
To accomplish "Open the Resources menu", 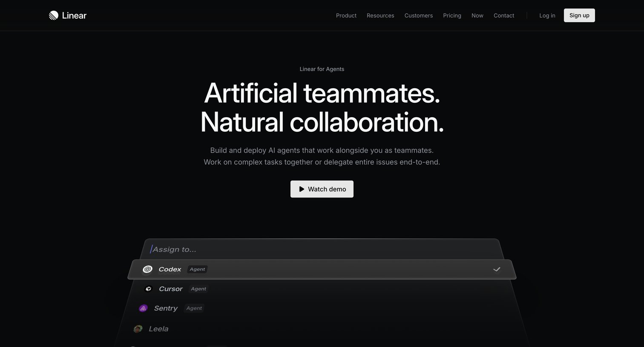I will coord(380,15).
